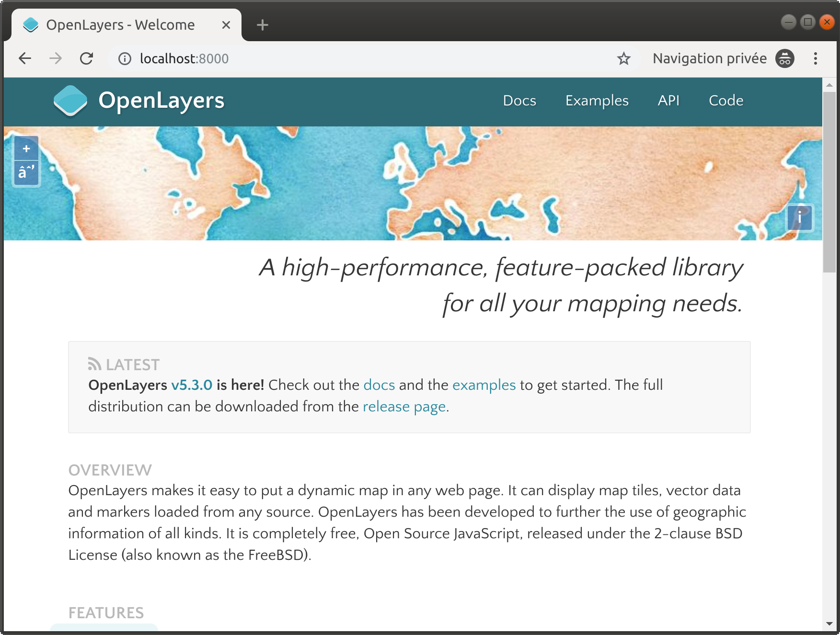This screenshot has height=635, width=840.
Task: Click the incognito Navigation privée icon
Action: [x=785, y=58]
